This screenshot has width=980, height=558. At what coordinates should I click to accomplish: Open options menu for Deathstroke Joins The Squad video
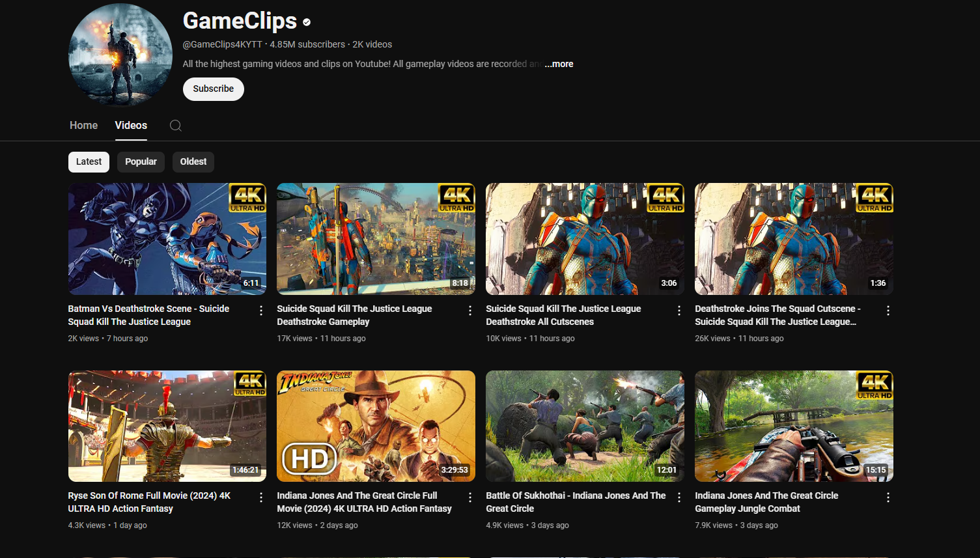pyautogui.click(x=888, y=311)
